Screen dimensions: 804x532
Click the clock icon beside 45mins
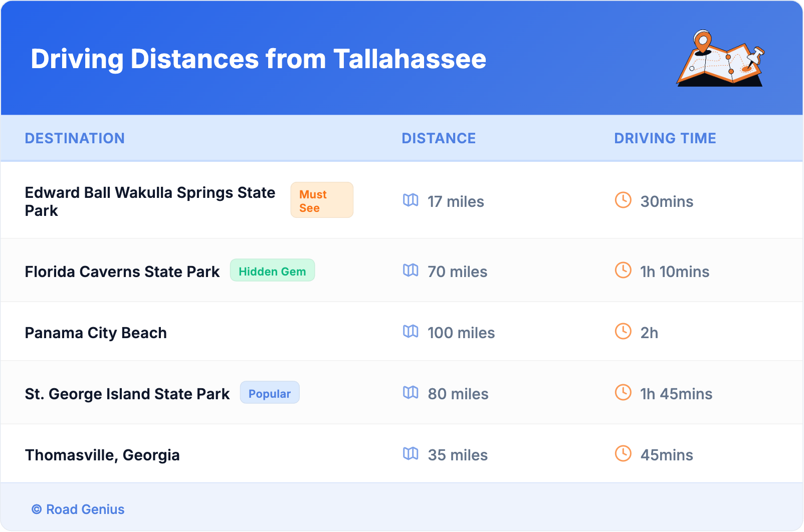(x=623, y=454)
